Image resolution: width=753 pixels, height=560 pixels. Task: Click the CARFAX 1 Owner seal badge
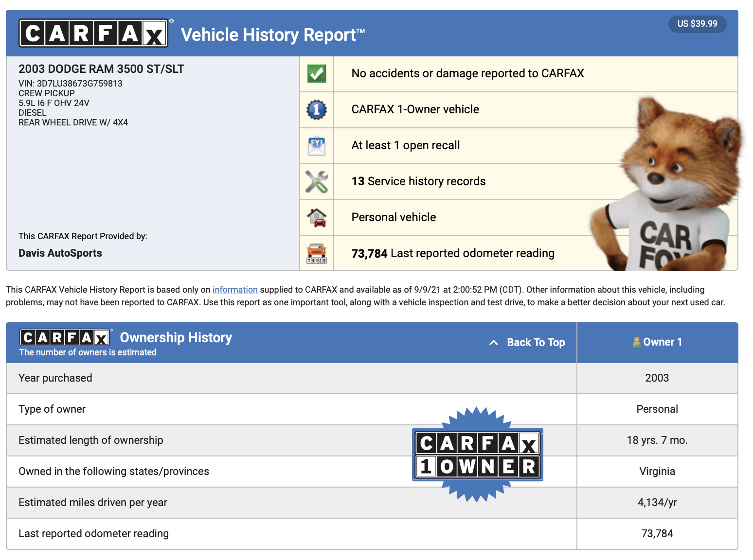[x=477, y=455]
